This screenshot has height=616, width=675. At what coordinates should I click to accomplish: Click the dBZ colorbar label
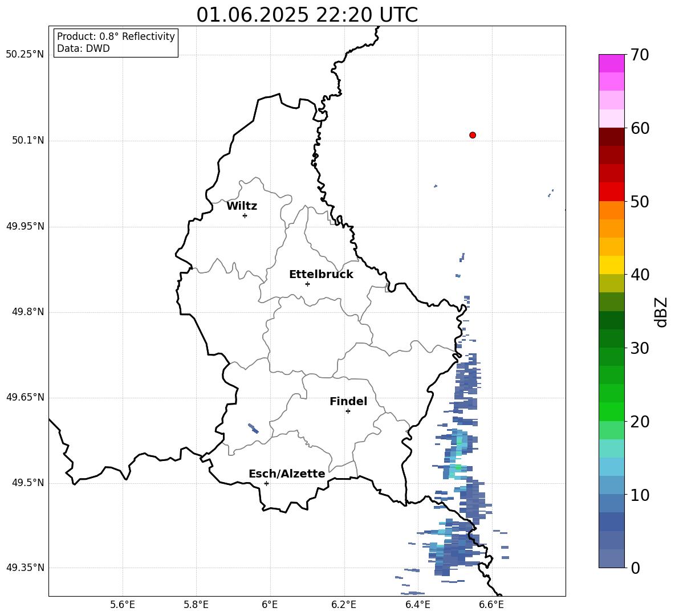662,312
